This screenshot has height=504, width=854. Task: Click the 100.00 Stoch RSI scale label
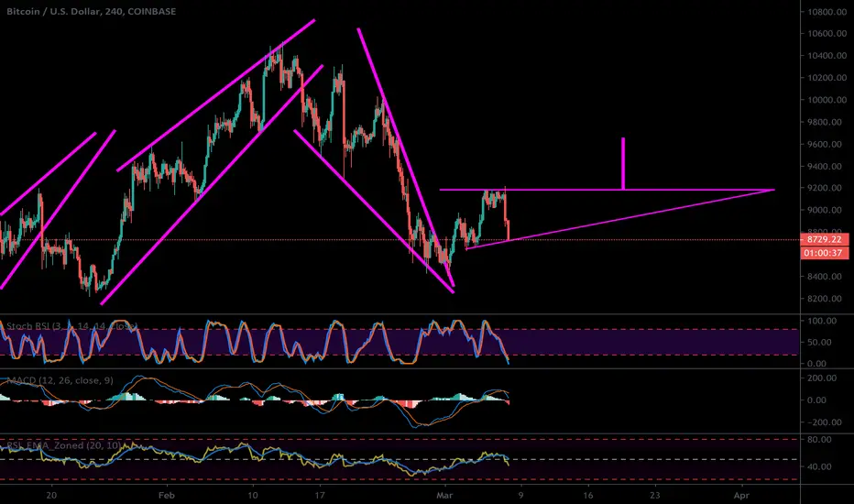(821, 321)
